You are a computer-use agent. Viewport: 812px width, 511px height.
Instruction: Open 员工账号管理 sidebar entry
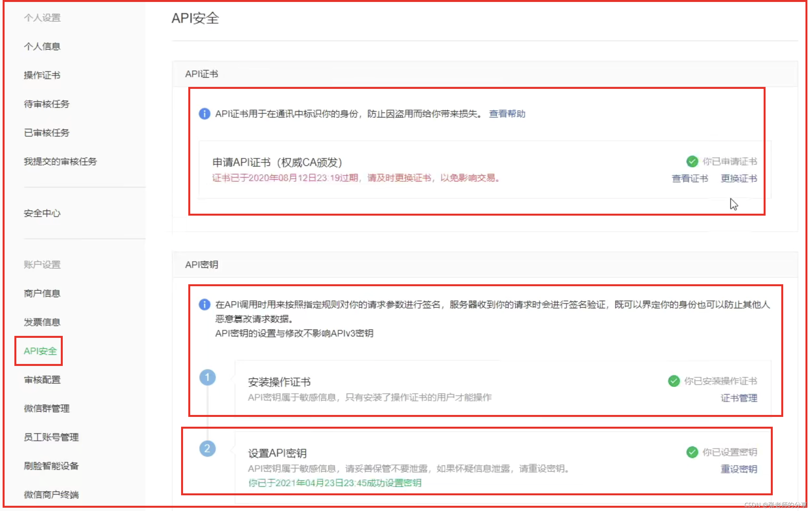pos(51,437)
